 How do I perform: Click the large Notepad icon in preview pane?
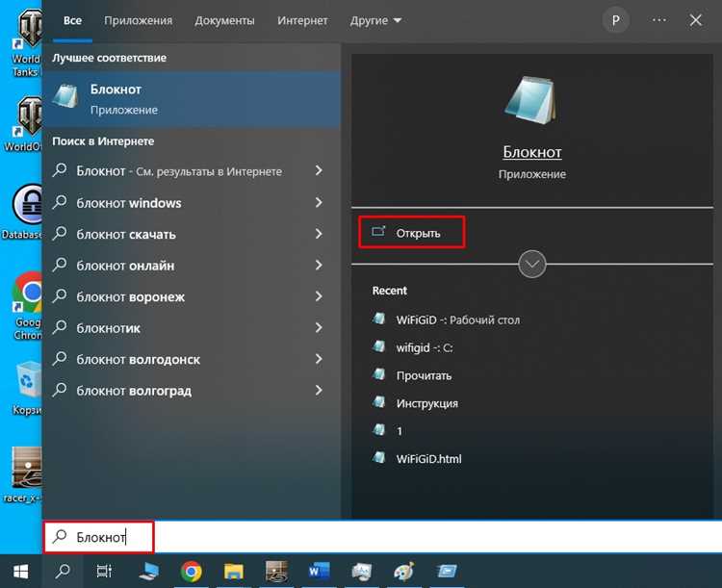point(531,100)
